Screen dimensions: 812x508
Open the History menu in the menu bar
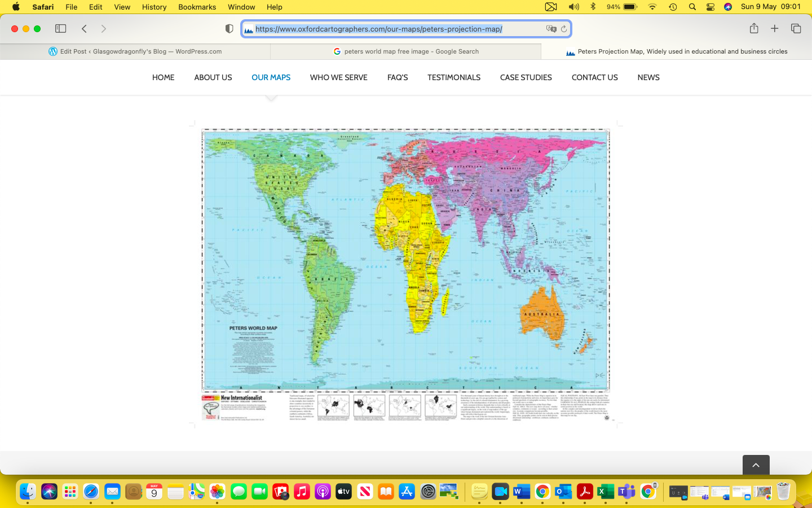(x=154, y=7)
